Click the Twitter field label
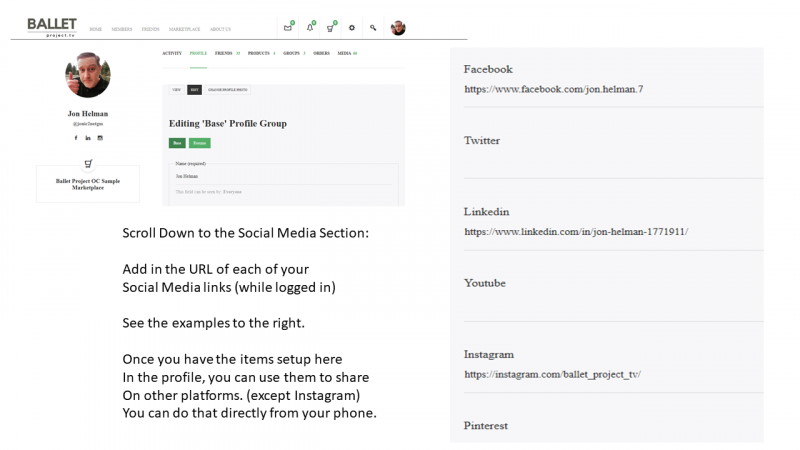 pos(482,141)
